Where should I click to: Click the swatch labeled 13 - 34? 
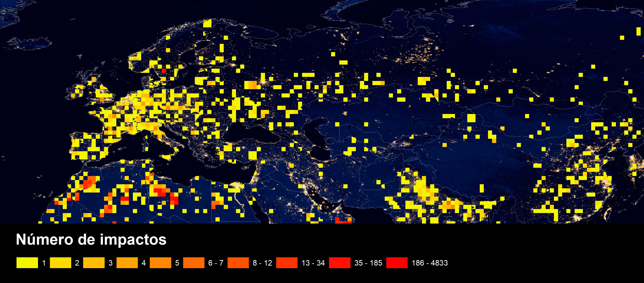click(287, 263)
